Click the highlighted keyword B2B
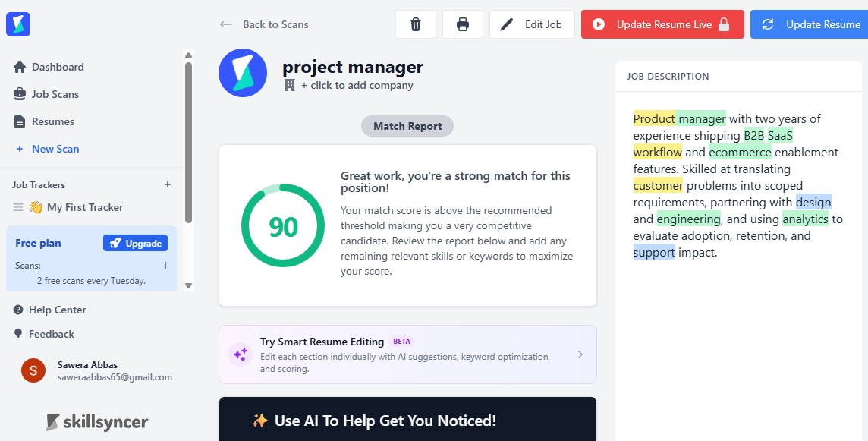 tap(754, 135)
